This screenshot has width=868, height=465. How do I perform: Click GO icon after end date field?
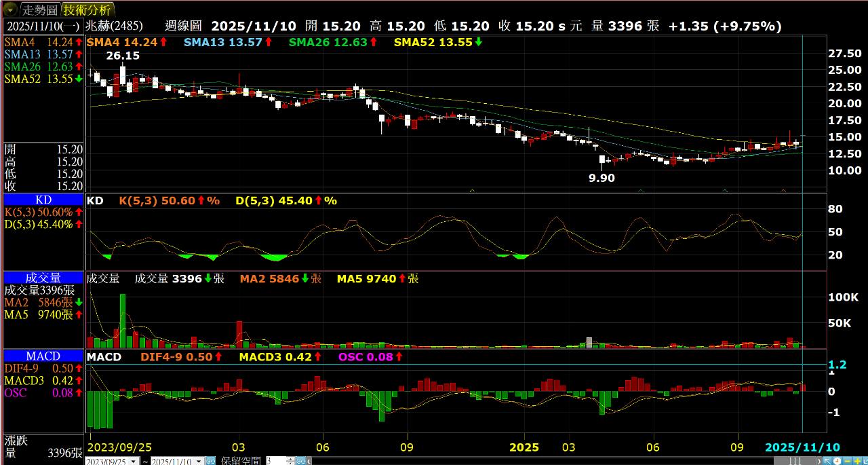(211, 462)
